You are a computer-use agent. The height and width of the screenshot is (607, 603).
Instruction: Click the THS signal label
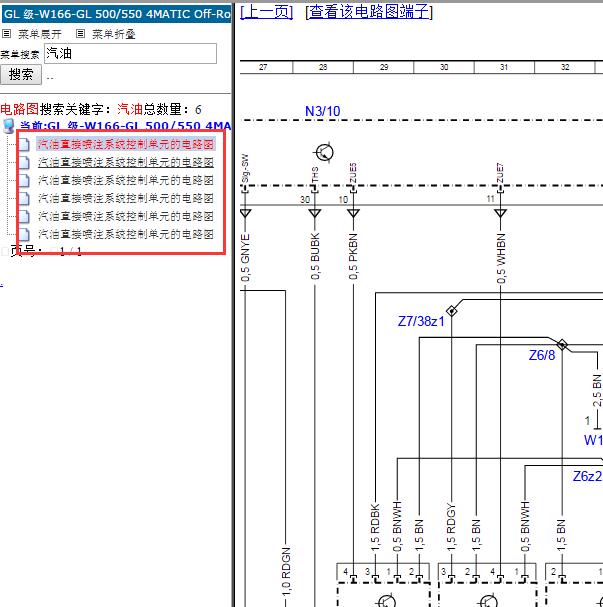tap(315, 175)
